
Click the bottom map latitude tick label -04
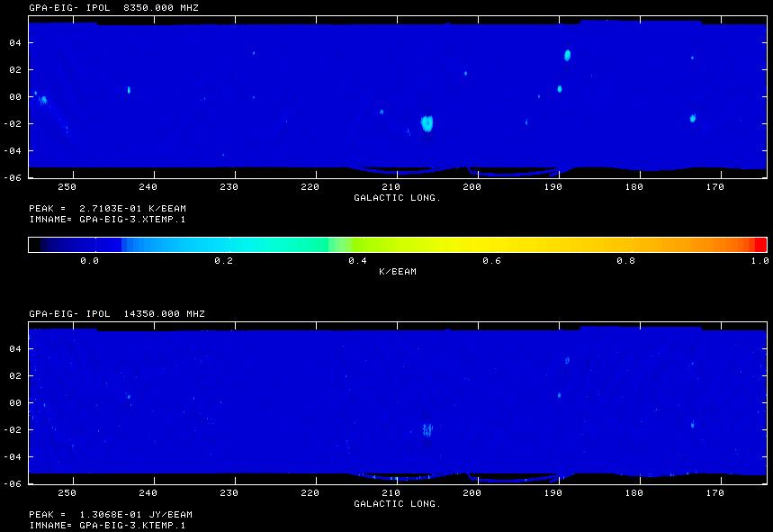coord(13,456)
